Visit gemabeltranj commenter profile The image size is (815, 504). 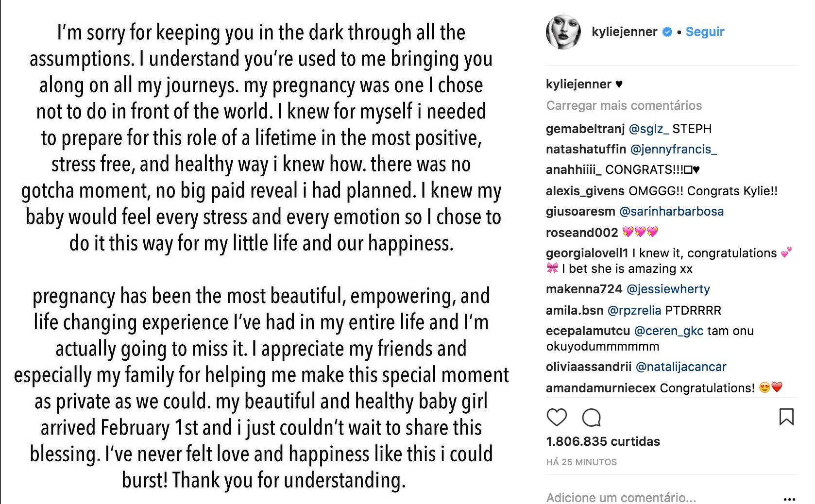pyautogui.click(x=585, y=129)
